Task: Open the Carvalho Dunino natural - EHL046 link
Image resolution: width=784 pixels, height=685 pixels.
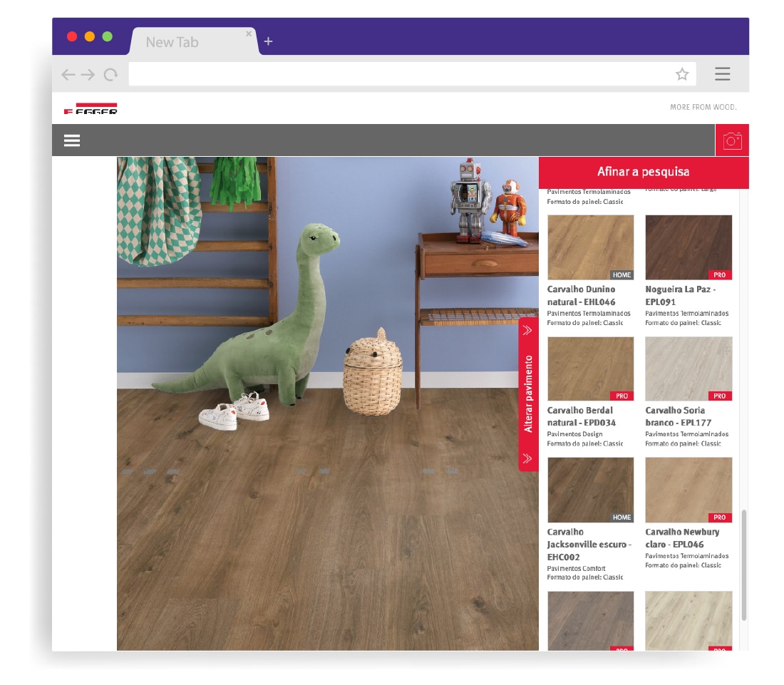Action: tap(581, 296)
